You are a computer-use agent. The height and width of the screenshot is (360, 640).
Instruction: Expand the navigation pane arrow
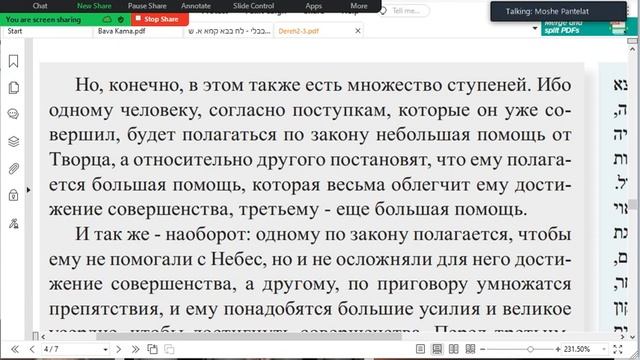(28, 190)
